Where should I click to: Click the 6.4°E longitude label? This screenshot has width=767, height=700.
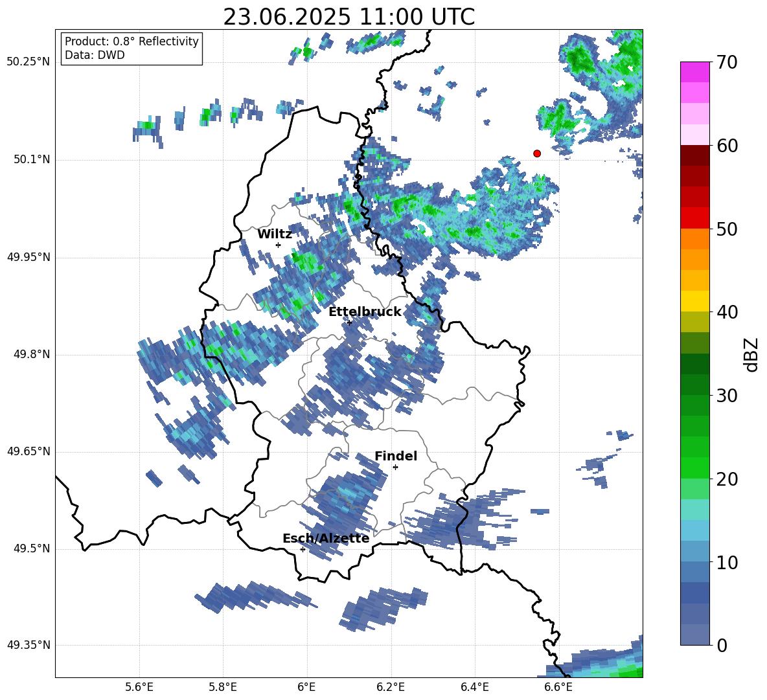click(474, 687)
